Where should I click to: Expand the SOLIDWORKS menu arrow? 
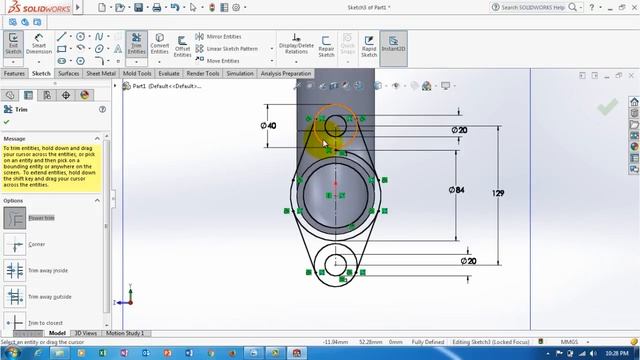(78, 7)
